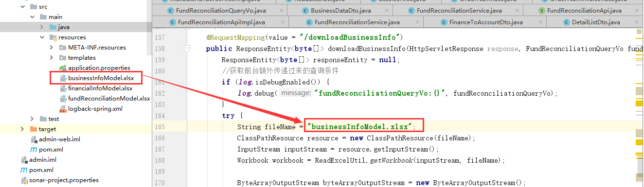This screenshot has height=187, width=644.
Task: Open application.properties in the project tree
Action: click(x=99, y=68)
